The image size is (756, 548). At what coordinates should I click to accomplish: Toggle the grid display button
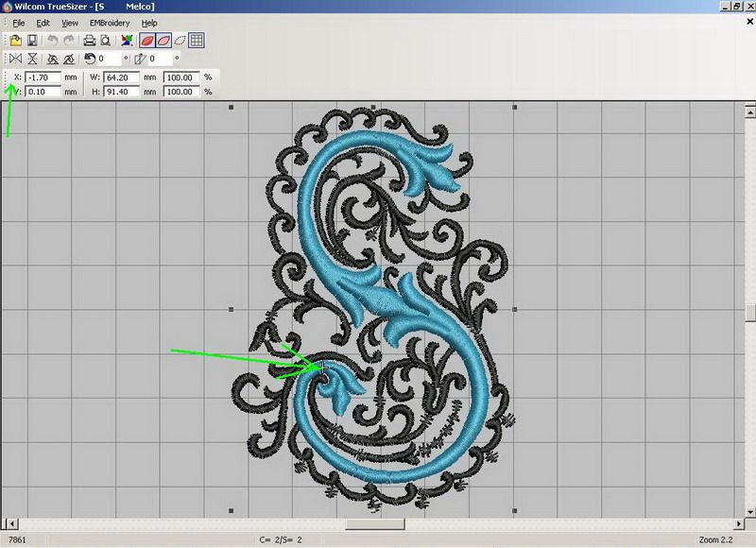click(x=197, y=41)
